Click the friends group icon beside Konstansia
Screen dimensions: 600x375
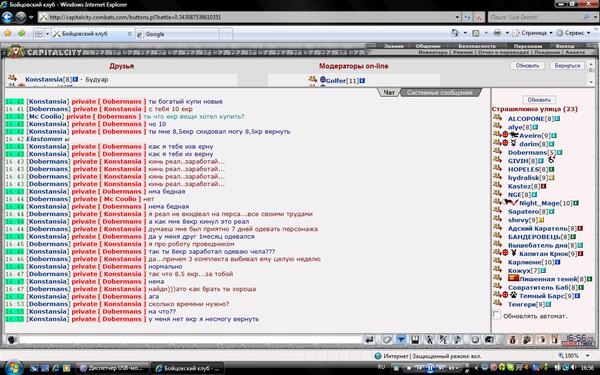point(13,78)
